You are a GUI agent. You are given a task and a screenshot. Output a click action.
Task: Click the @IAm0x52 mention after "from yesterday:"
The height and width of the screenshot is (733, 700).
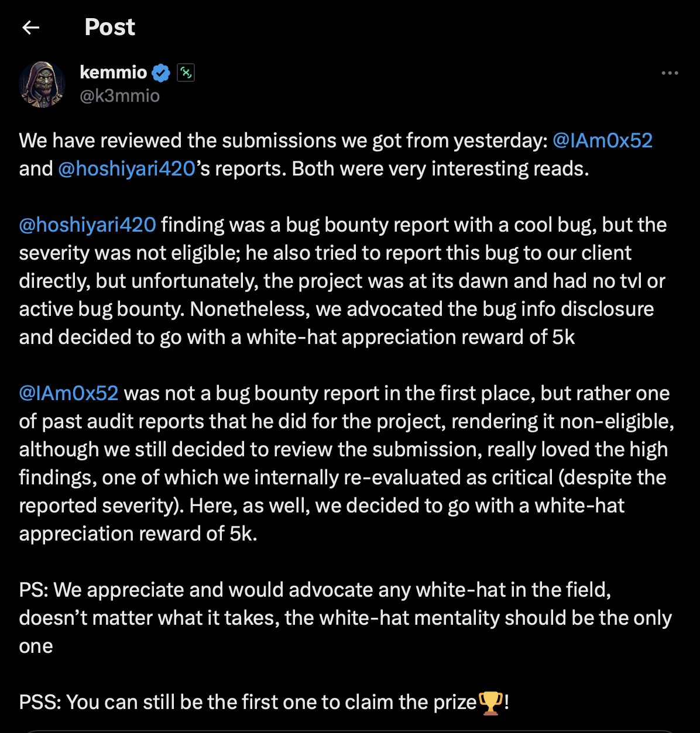pyautogui.click(x=602, y=140)
